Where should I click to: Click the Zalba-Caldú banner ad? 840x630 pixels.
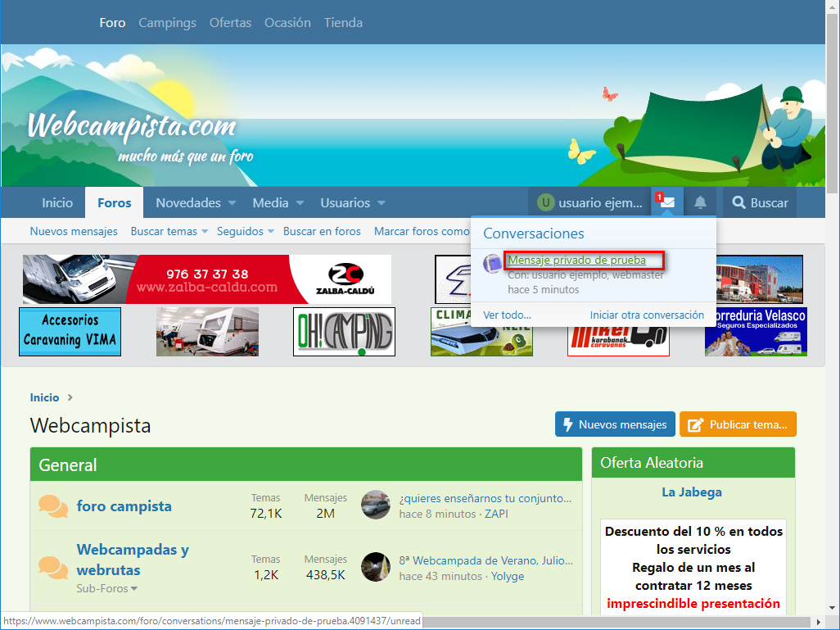coord(207,279)
